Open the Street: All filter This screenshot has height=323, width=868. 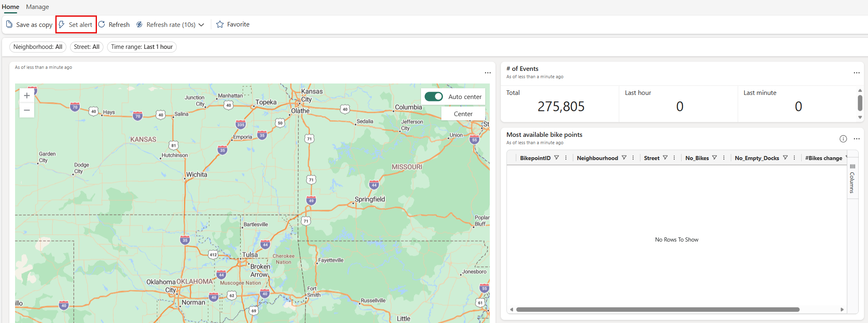87,47
